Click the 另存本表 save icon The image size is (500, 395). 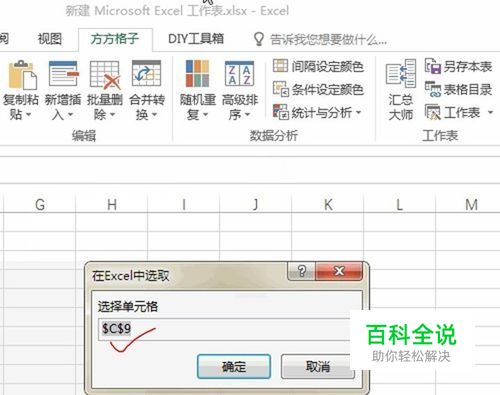[433, 66]
